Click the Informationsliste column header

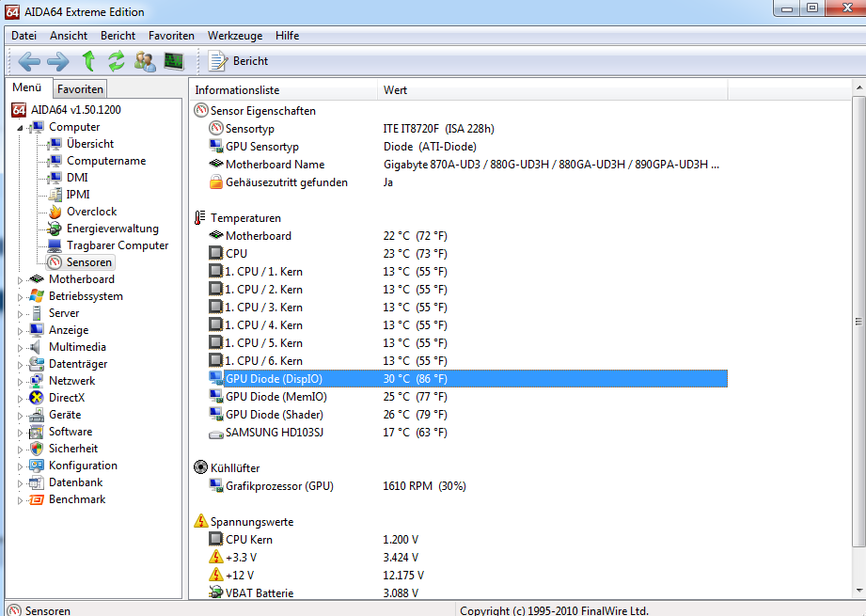(284, 90)
